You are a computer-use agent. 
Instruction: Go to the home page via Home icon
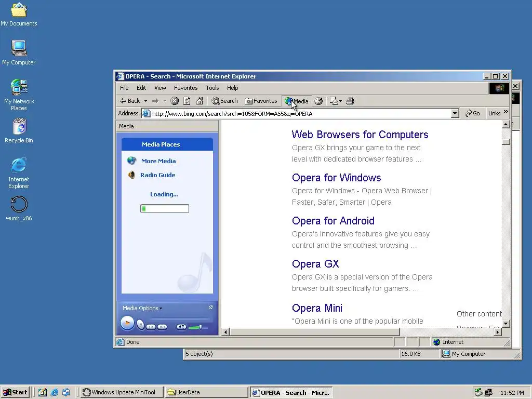(199, 101)
